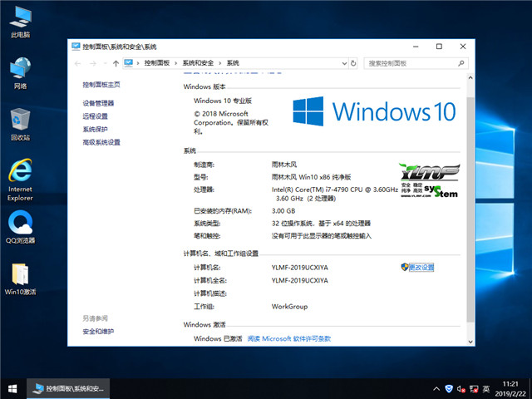
Task: Open 高级系统设置 link
Action: pos(101,142)
